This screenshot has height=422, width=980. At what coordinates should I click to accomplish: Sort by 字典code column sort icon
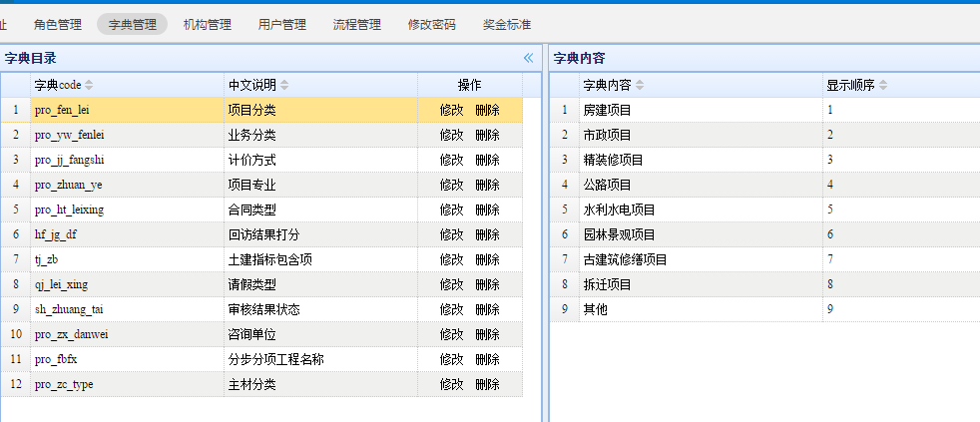[89, 85]
